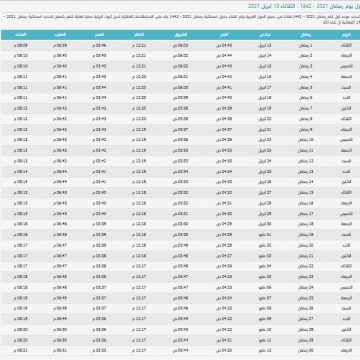Click the 01 مايو date cell

click(265, 235)
